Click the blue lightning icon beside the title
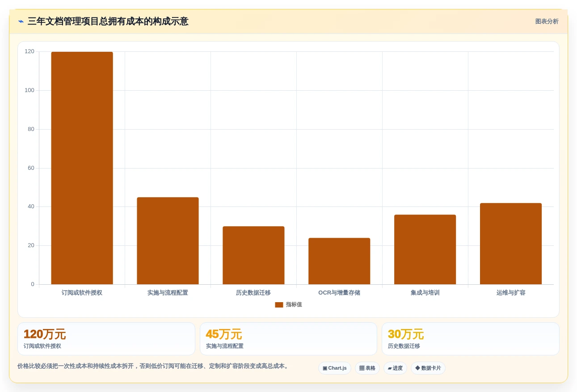The width and height of the screenshot is (577, 392). pyautogui.click(x=21, y=21)
